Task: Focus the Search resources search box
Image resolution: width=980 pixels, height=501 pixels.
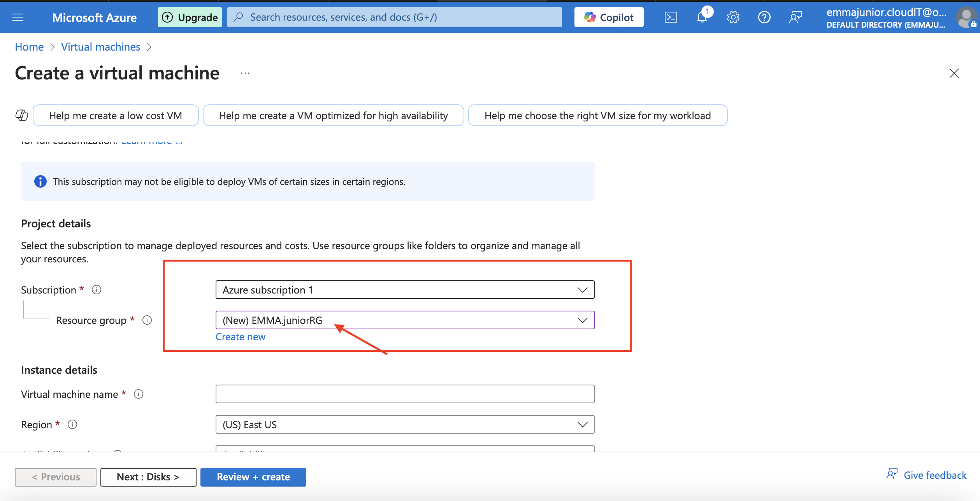Action: pyautogui.click(x=394, y=17)
